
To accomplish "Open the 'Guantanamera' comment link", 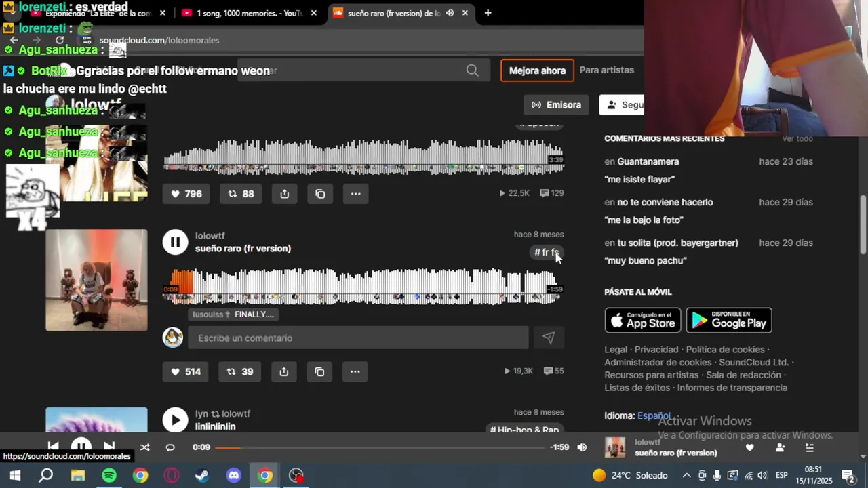I will pyautogui.click(x=648, y=161).
